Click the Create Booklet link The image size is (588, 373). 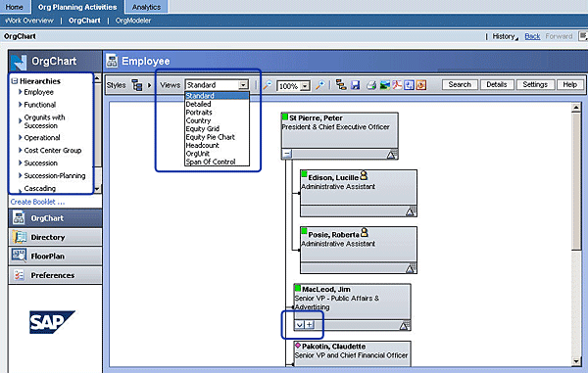[37, 202]
